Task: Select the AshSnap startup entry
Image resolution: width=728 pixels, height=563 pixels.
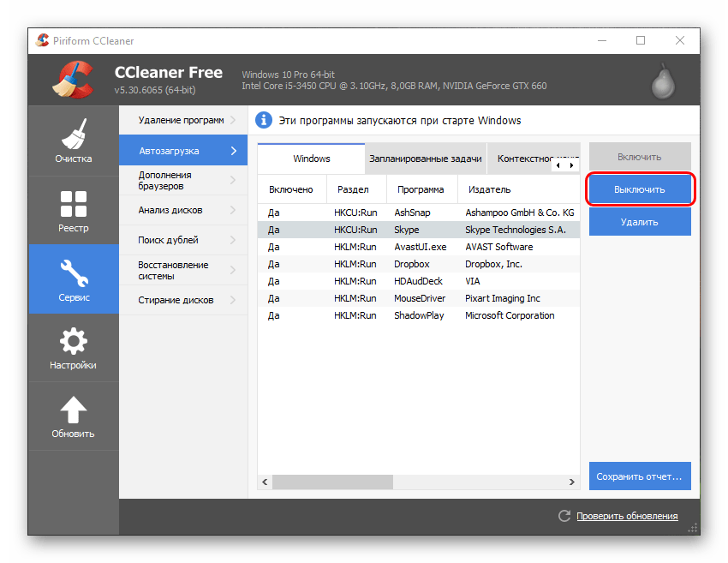Action: tap(419, 213)
